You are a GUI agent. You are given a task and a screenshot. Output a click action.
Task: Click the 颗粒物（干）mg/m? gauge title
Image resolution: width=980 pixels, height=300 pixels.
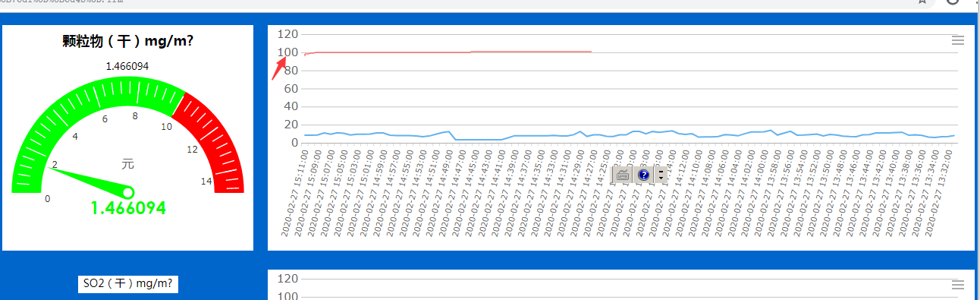coord(127,42)
